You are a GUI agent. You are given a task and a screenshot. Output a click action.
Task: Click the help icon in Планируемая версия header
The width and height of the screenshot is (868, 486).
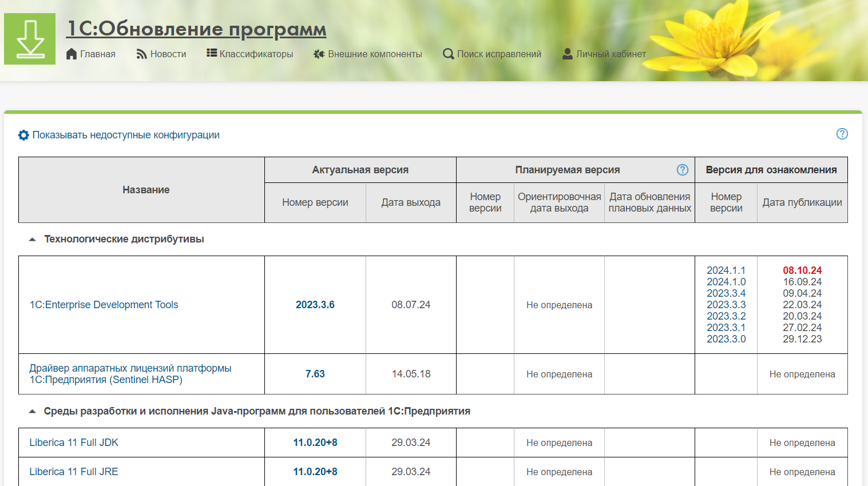coord(683,170)
